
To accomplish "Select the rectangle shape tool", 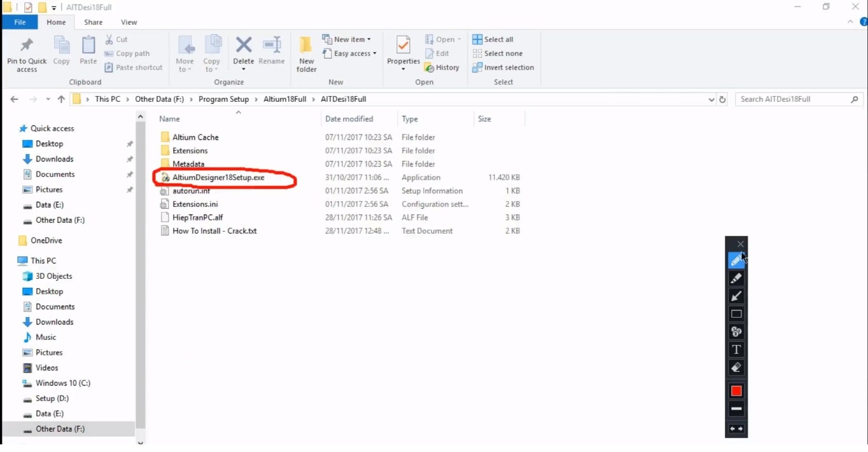I will point(736,314).
